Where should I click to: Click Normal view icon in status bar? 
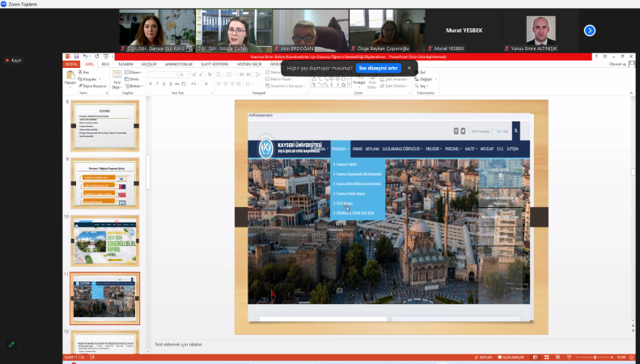pos(536,358)
